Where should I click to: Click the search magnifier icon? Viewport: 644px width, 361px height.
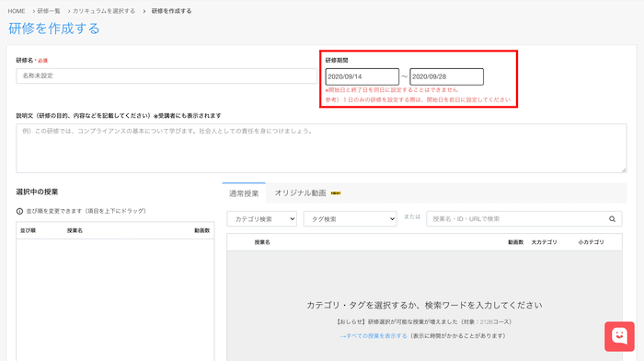click(x=612, y=219)
